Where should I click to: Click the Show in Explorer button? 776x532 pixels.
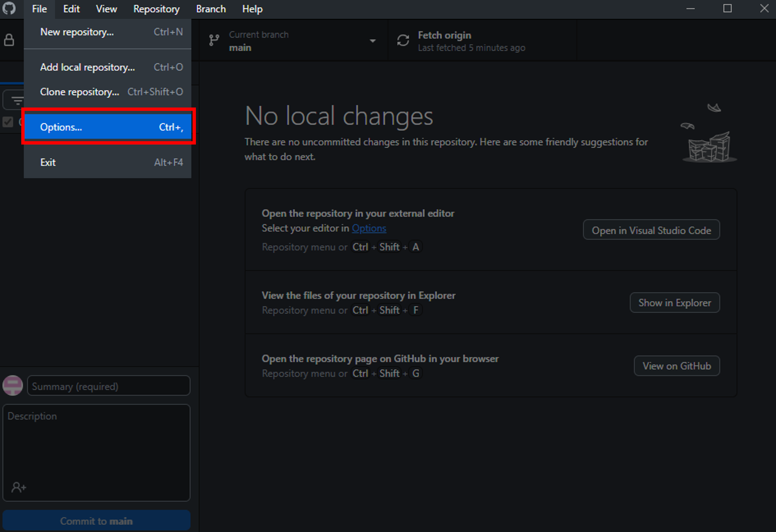coord(674,303)
